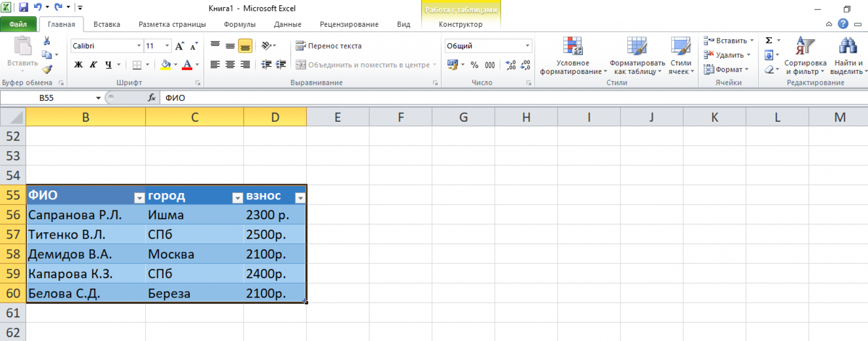
Task: Expand the город column filter dropdown
Action: coord(237,198)
